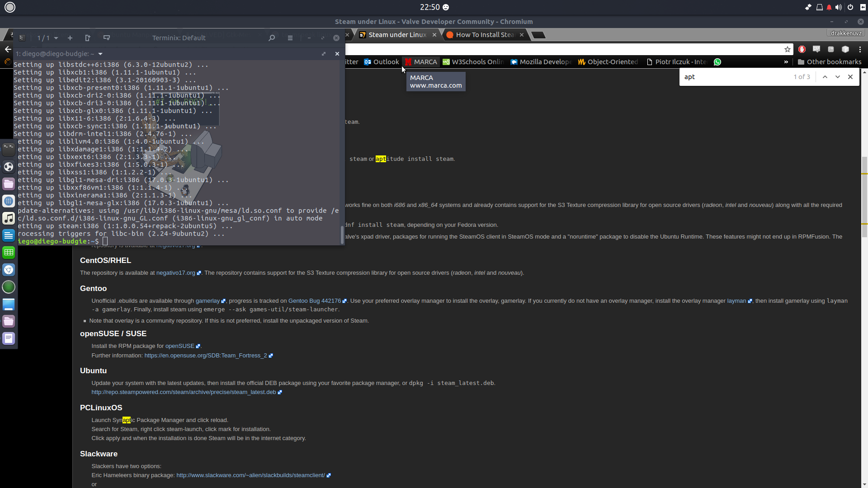This screenshot has height=488, width=868.
Task: Go to next find match
Action: (838, 77)
